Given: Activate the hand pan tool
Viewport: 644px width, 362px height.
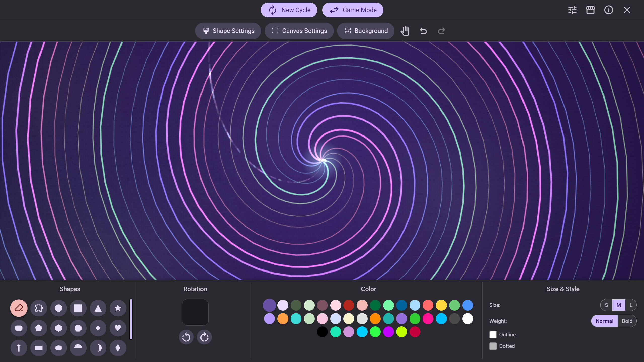Looking at the screenshot, I should [x=405, y=31].
